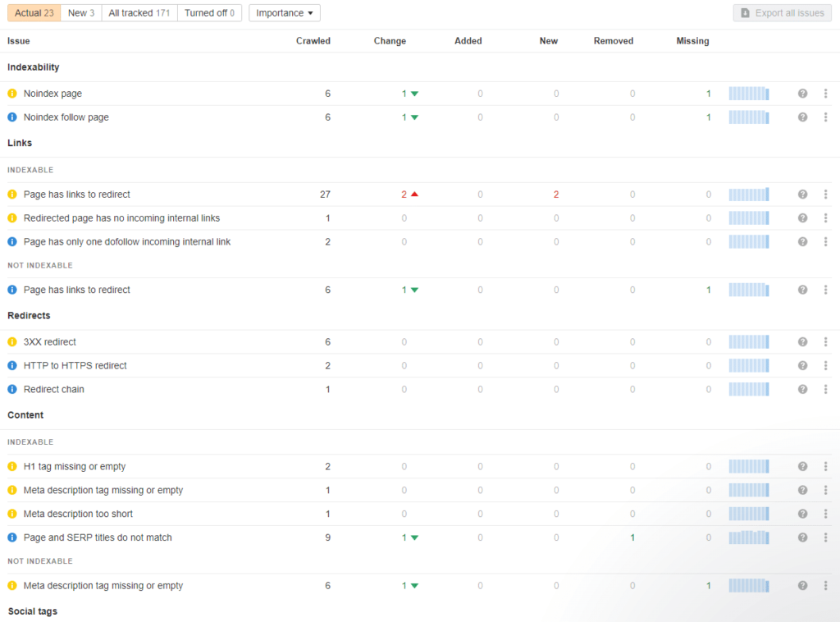Open three-dot menu for Meta description too short
The height and width of the screenshot is (622, 840).
point(825,515)
